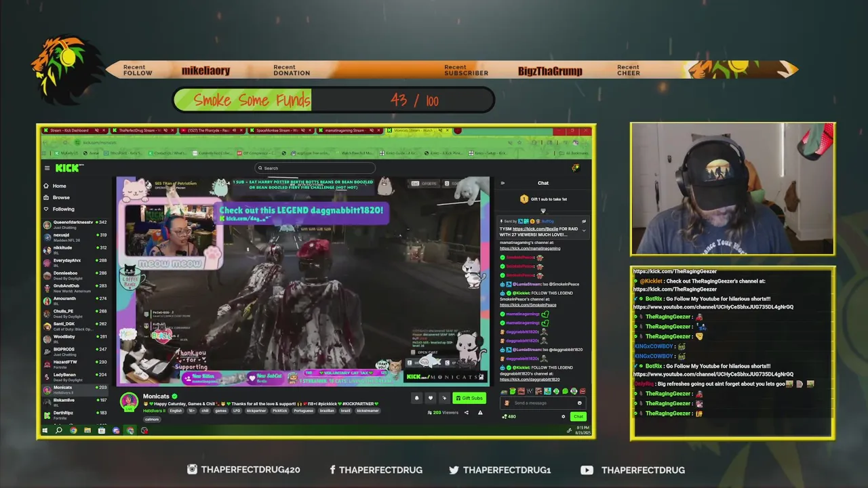
Task: Click the taskbar clock
Action: click(583, 430)
